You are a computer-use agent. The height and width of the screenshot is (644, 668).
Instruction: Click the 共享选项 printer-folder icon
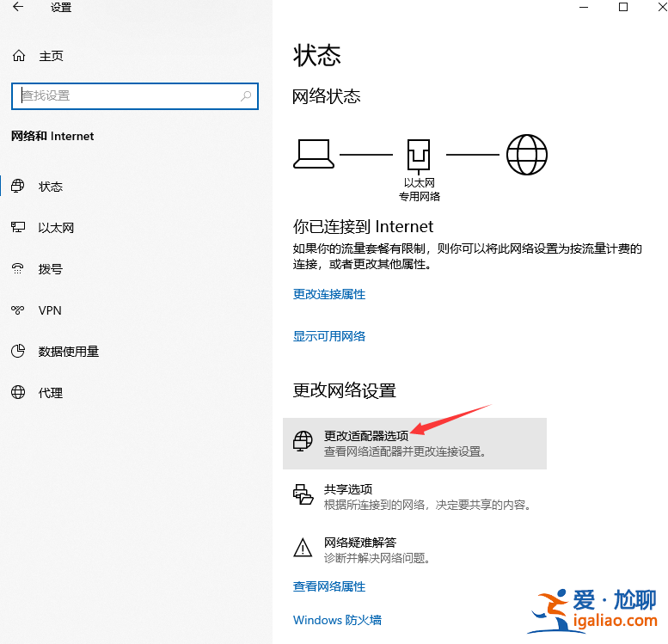[x=303, y=494]
